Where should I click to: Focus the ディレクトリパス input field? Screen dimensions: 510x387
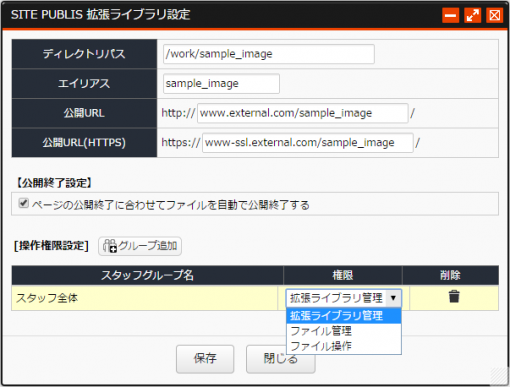coord(269,54)
